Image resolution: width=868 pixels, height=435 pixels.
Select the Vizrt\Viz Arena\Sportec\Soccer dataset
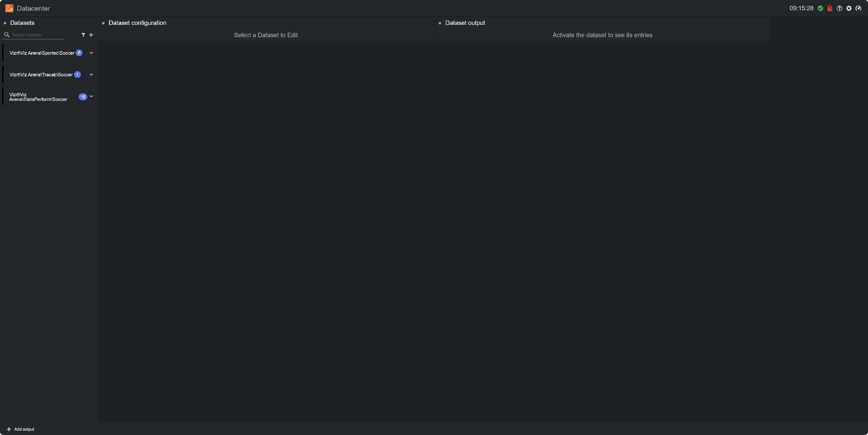[x=42, y=53]
